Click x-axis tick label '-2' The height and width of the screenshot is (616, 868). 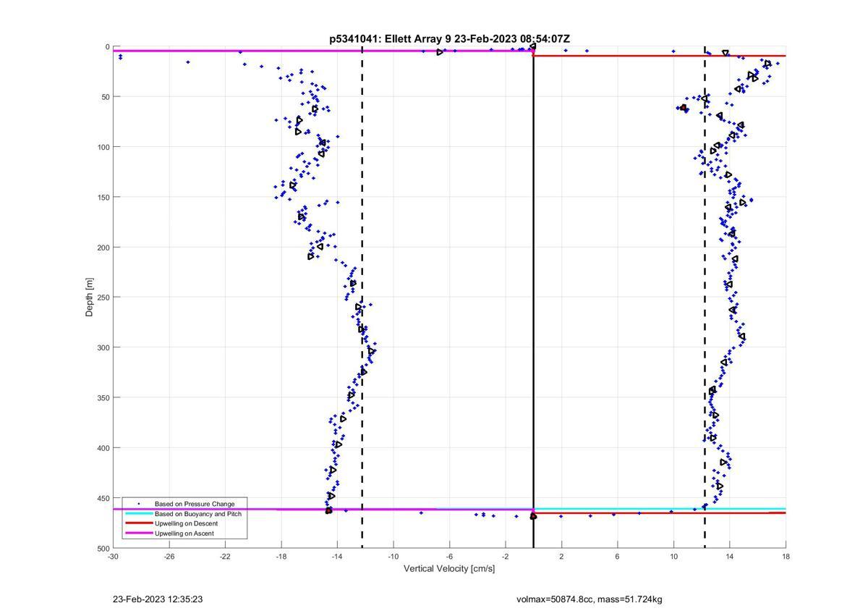[x=506, y=557]
